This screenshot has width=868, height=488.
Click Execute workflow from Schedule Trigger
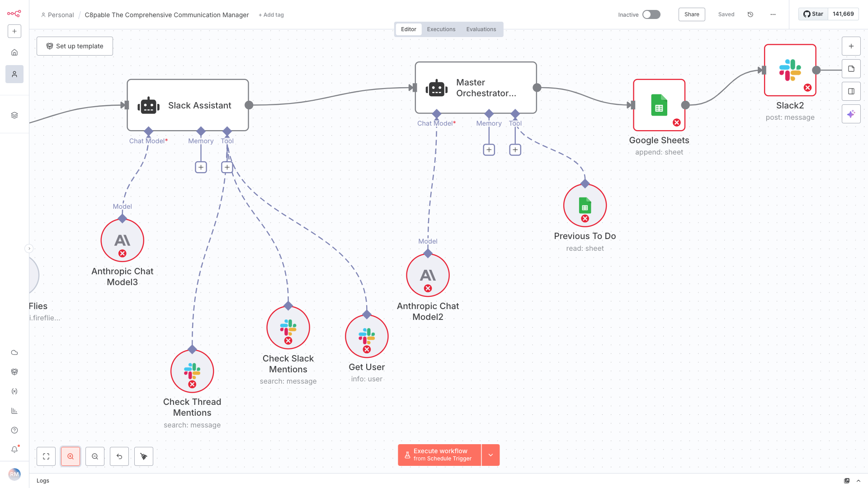(x=439, y=455)
